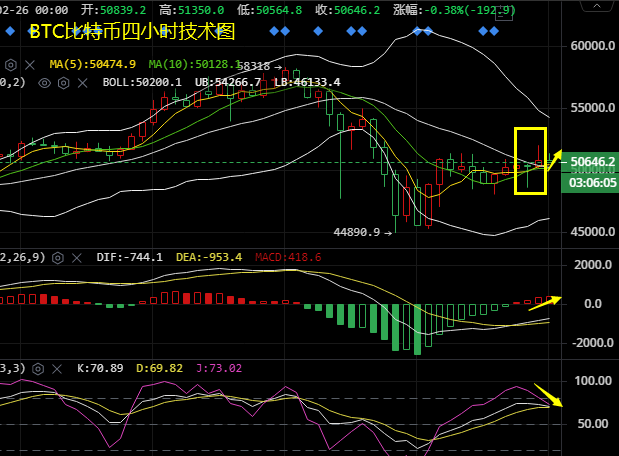Click the rightmost blue diamond event marker
Screen dimensions: 619x456
click(494, 31)
